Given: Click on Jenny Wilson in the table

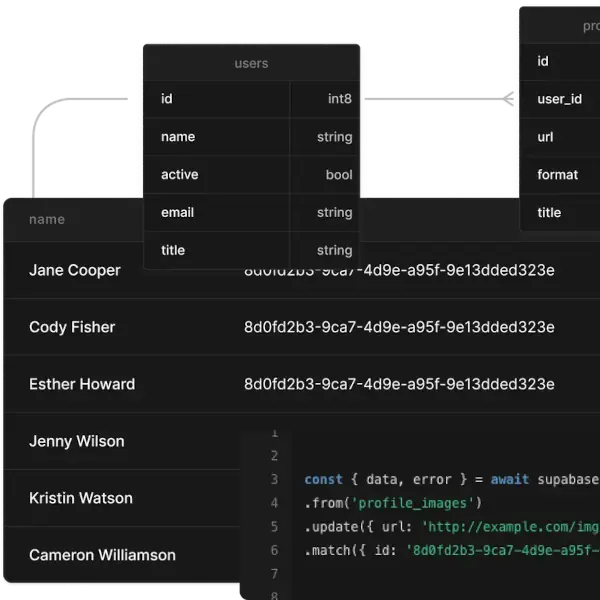Looking at the screenshot, I should [x=76, y=442].
